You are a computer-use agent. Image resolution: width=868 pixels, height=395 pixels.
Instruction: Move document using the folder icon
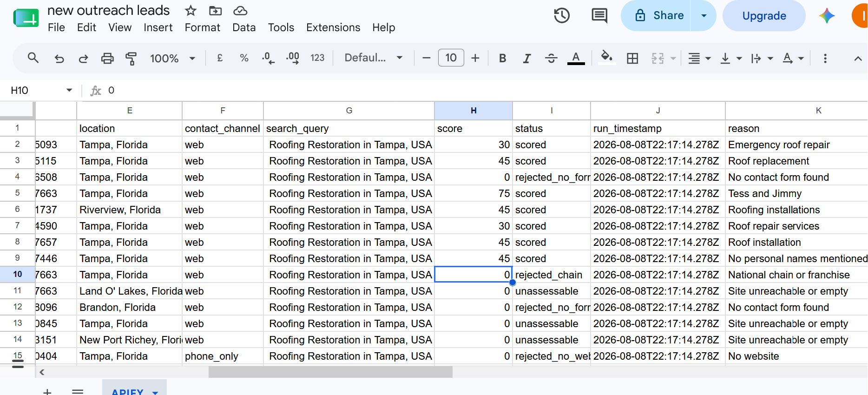tap(215, 10)
